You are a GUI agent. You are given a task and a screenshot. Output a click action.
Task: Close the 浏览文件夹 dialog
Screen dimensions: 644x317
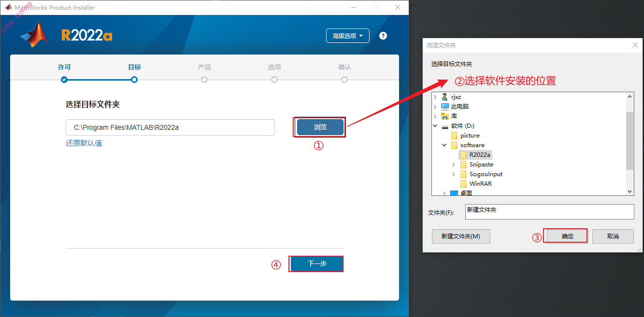click(635, 45)
